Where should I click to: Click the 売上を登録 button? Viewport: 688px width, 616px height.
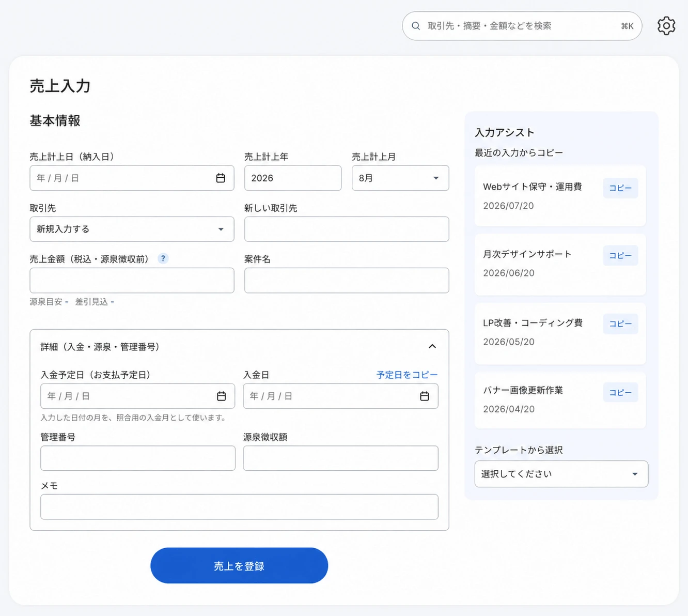tap(239, 566)
